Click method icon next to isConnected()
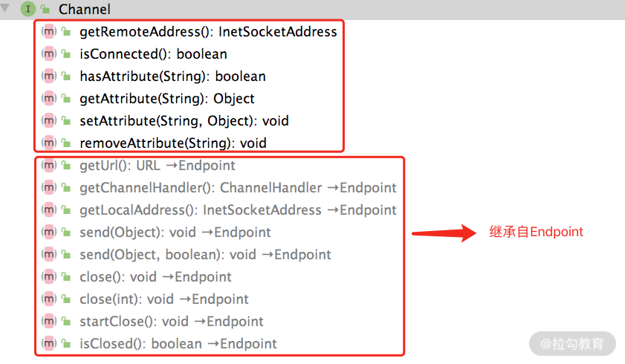This screenshot has width=625, height=364. [49, 54]
